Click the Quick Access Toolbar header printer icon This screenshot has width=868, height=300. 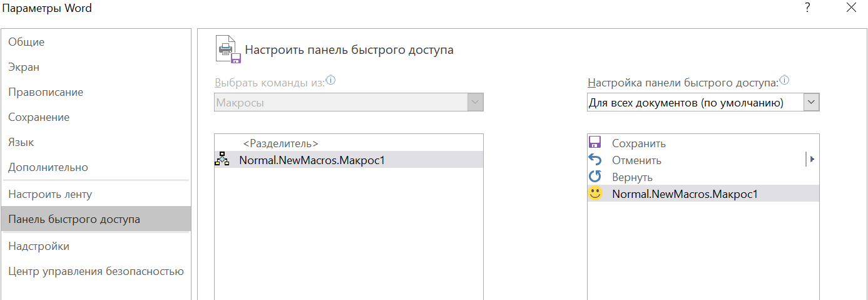pos(228,49)
